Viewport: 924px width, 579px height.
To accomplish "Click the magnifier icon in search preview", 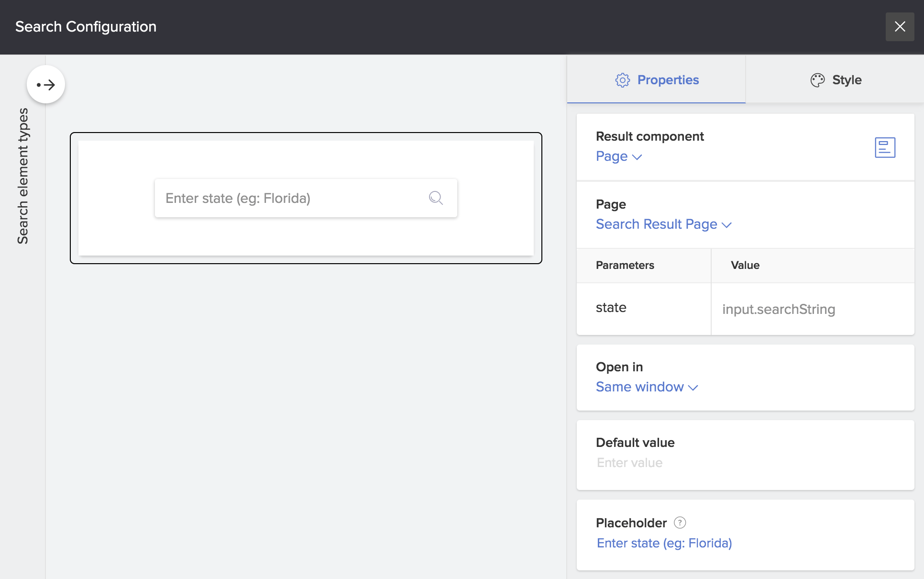I will pyautogui.click(x=436, y=198).
